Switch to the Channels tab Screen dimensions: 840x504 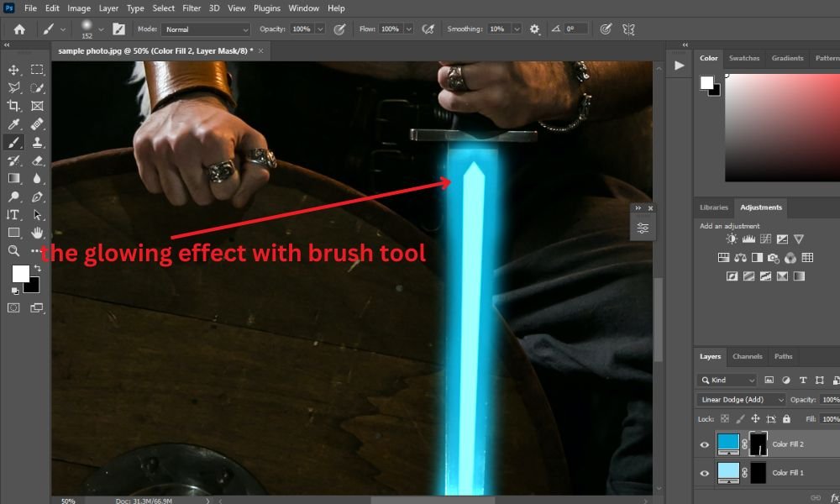[x=748, y=356]
